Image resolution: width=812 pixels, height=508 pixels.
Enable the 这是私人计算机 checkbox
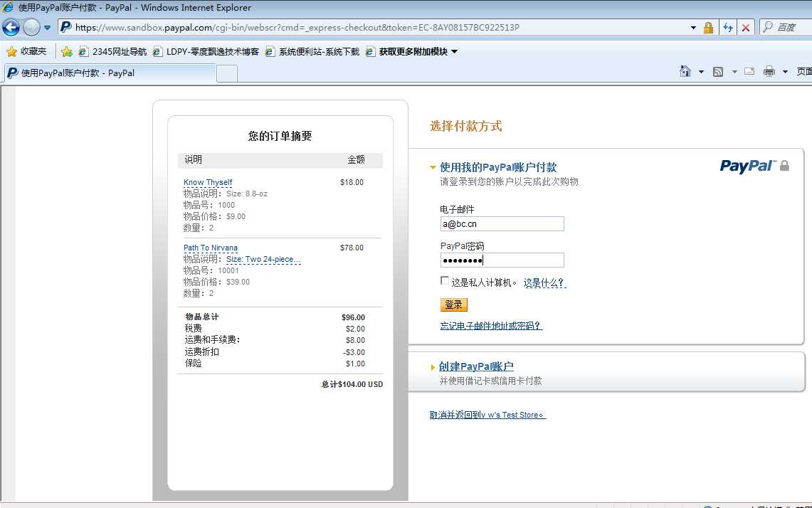click(445, 280)
